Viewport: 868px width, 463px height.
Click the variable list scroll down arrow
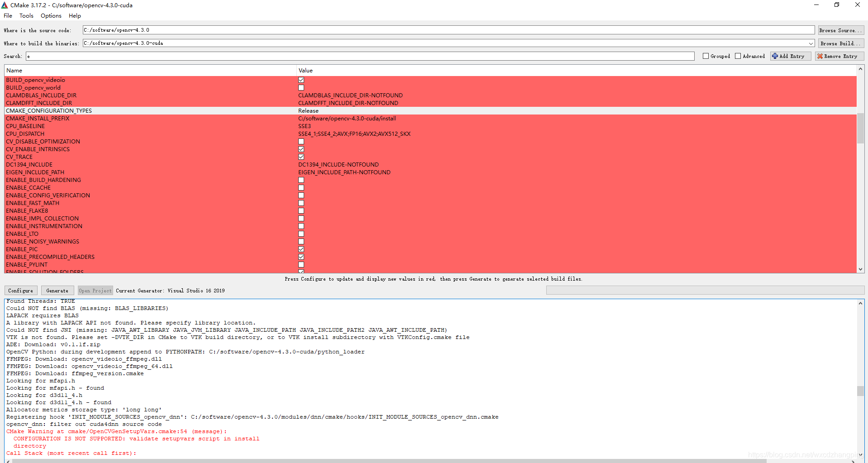pyautogui.click(x=860, y=269)
